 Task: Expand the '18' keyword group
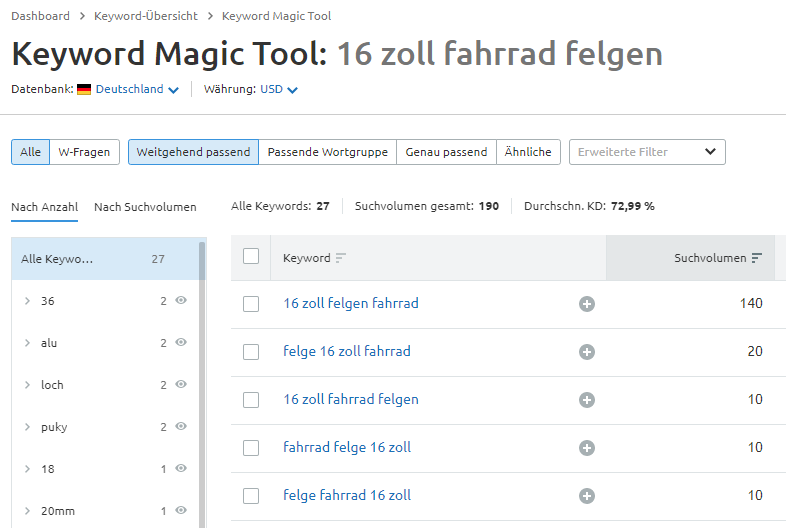[27, 469]
